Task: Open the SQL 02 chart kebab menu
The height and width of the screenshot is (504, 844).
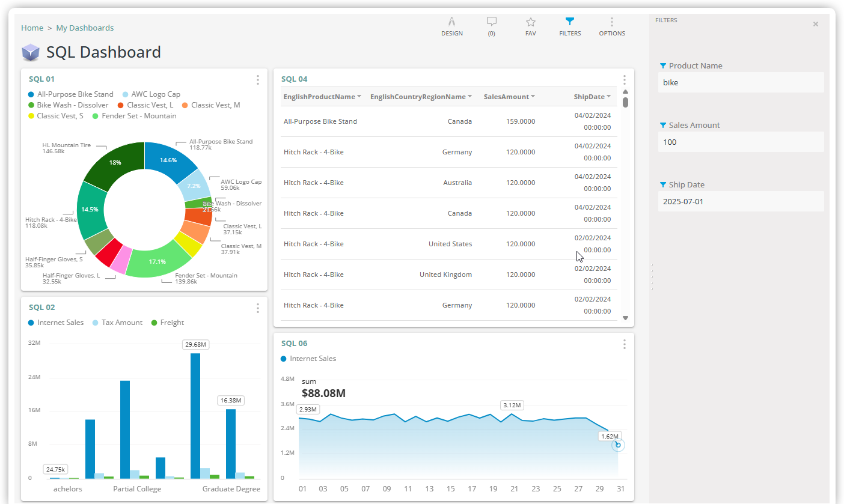Action: point(257,308)
